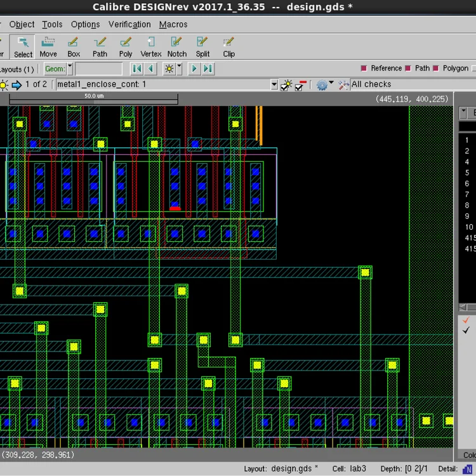Screen dimensions: 476x476
Task: Select the Move tool
Action: point(48,47)
